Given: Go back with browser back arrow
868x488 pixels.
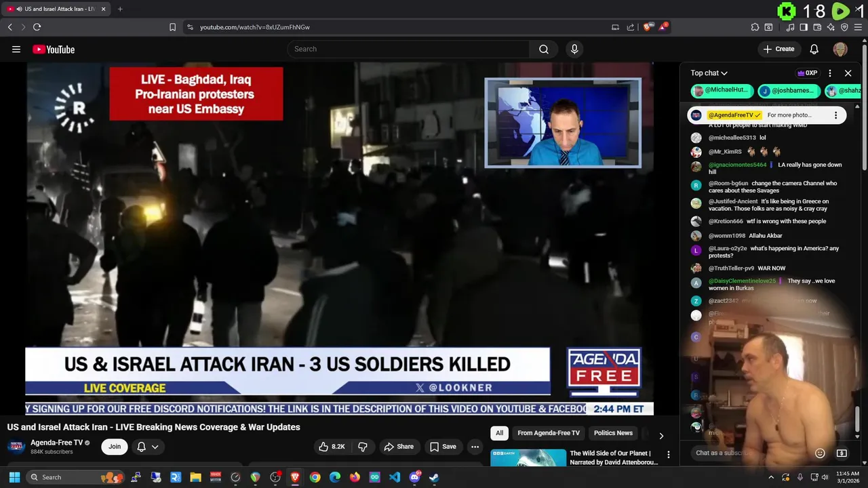Looking at the screenshot, I should tap(9, 27).
